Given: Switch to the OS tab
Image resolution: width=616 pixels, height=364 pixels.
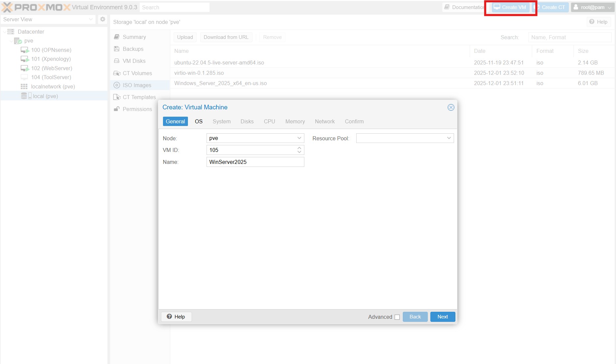Looking at the screenshot, I should (x=199, y=121).
